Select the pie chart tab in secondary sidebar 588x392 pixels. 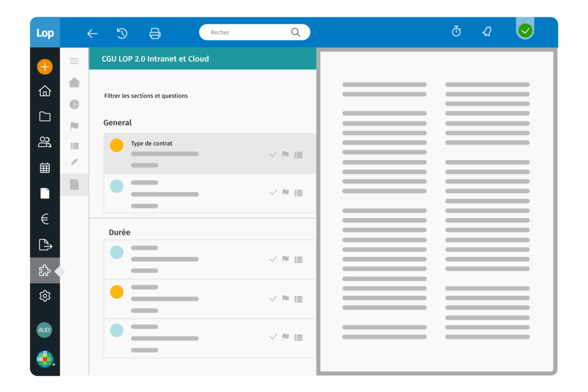click(x=74, y=104)
